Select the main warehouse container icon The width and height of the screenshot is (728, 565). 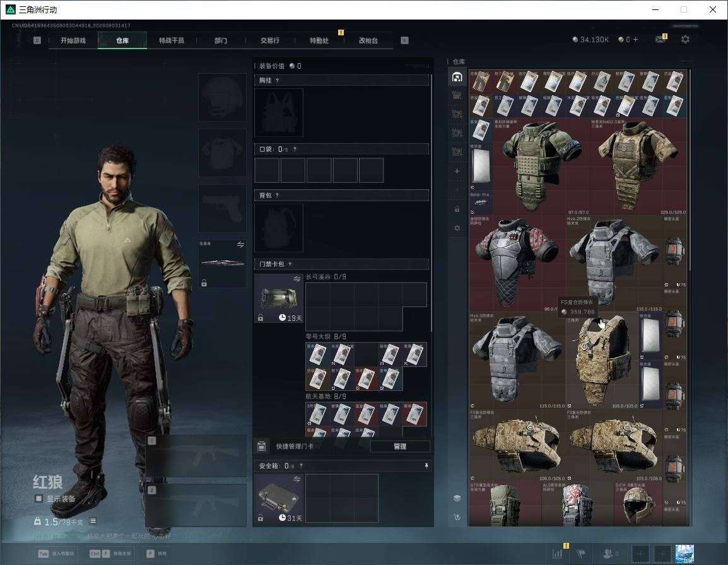[x=457, y=77]
